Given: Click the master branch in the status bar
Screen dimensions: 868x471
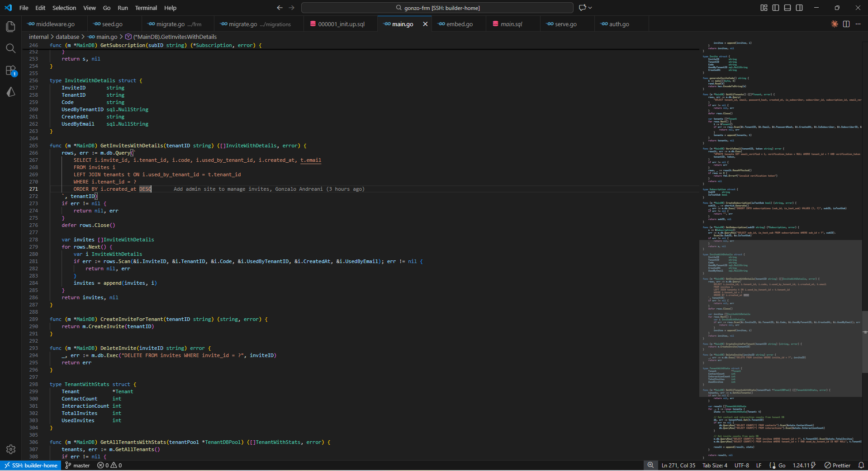Looking at the screenshot, I should tap(77, 465).
